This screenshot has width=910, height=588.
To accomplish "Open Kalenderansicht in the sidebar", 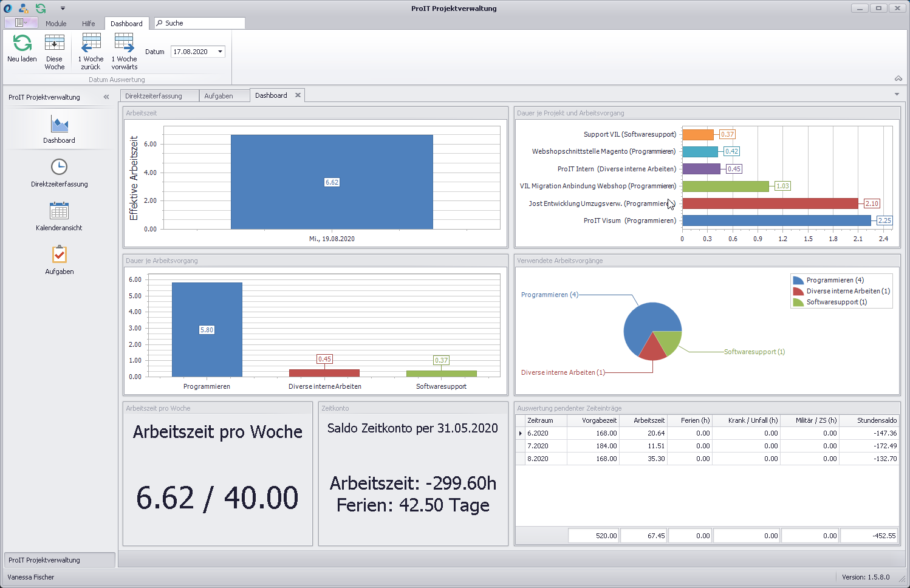I will (x=60, y=211).
